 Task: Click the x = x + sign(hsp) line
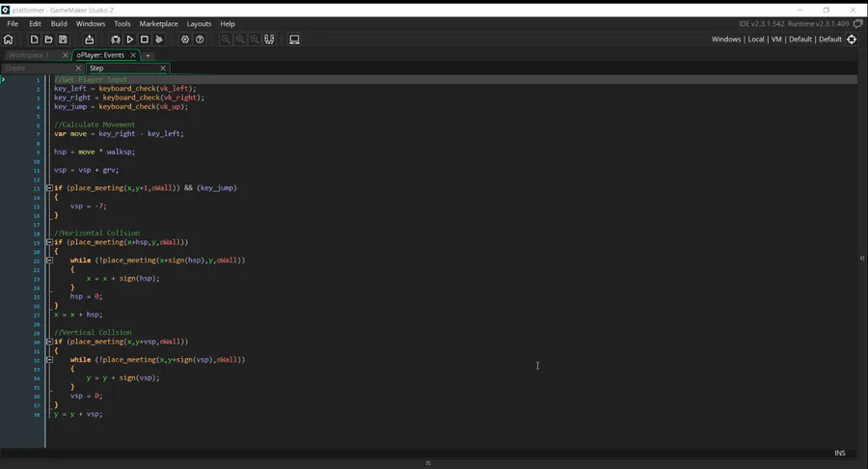pos(122,279)
